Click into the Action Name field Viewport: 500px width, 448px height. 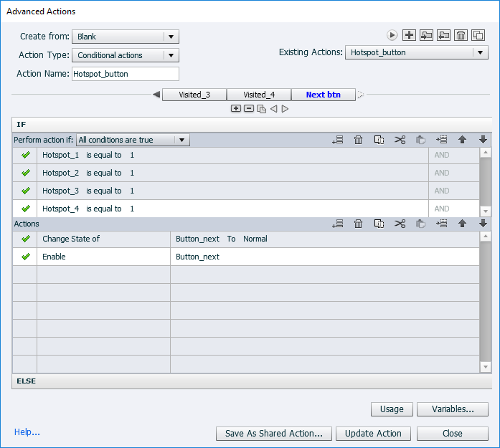[126, 74]
